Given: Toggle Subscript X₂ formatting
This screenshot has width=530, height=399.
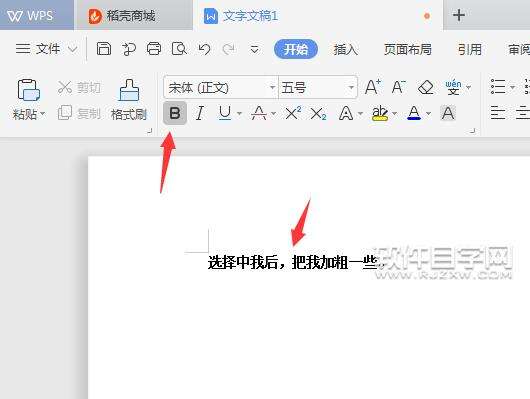Looking at the screenshot, I should [318, 114].
